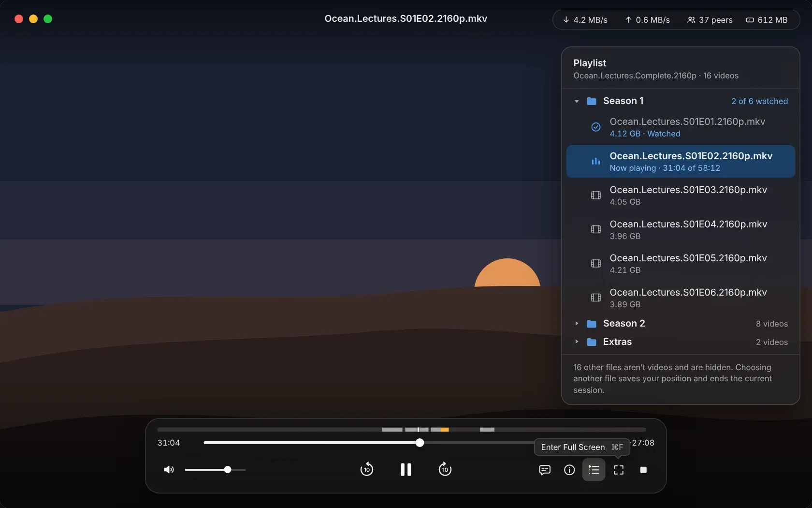Viewport: 812px width, 508px height.
Task: Play Ocean.Lectures.S01E05.2160p.mkv
Action: [681, 264]
